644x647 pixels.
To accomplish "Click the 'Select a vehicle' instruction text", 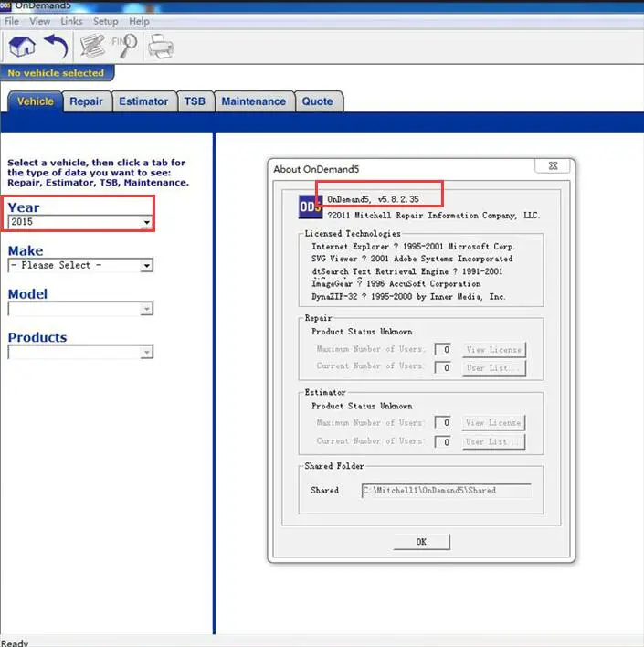I will [98, 173].
